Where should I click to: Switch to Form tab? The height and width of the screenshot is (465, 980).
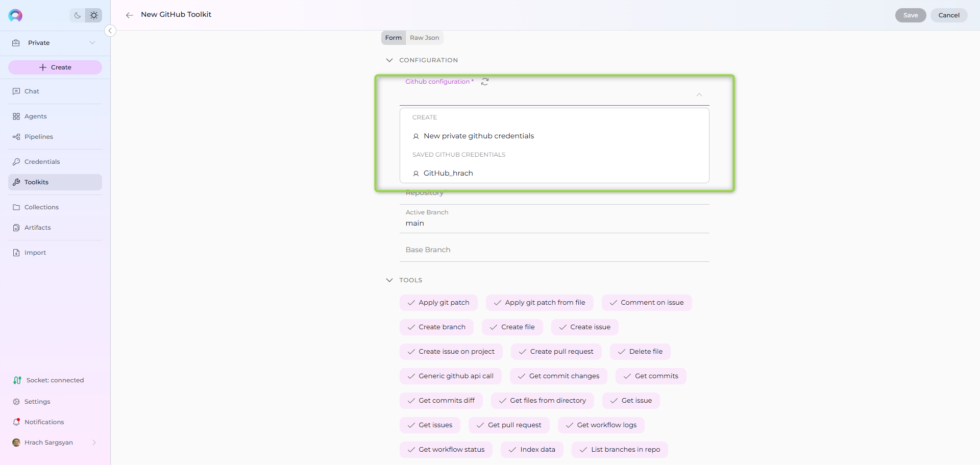coord(394,38)
